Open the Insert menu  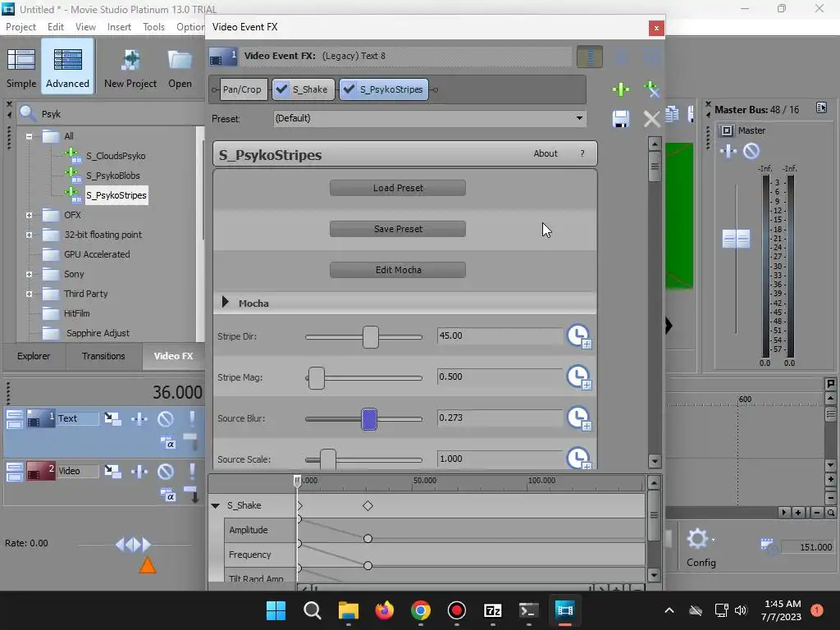(119, 27)
